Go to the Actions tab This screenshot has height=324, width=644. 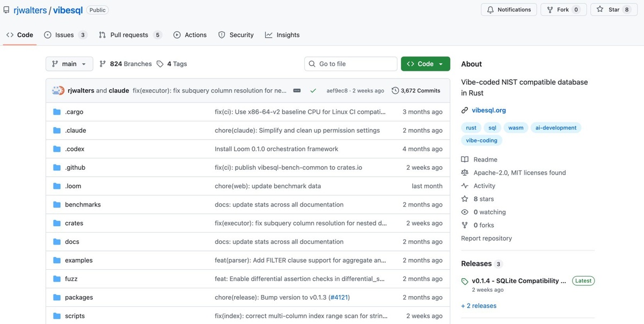point(190,35)
